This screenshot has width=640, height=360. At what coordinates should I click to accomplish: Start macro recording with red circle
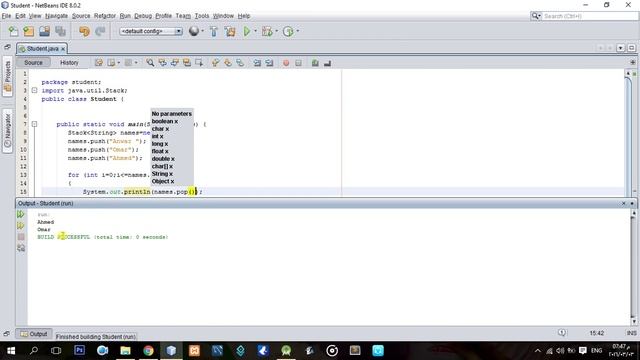[x=286, y=63]
